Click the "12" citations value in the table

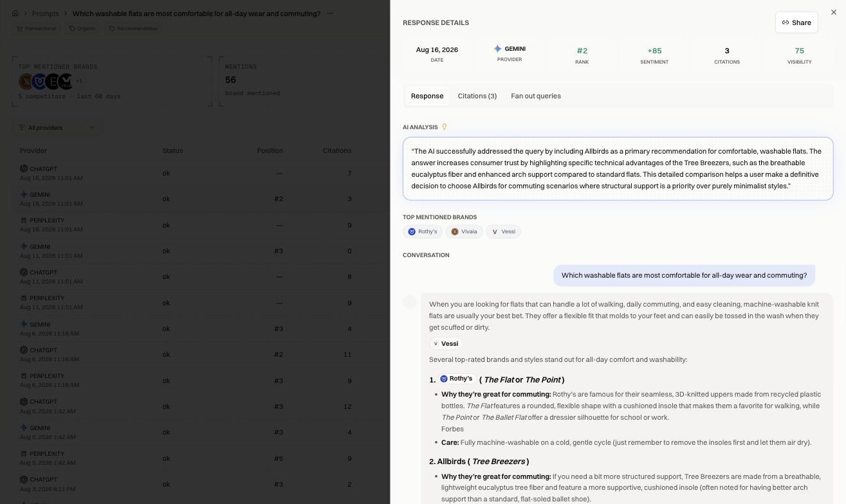point(347,407)
